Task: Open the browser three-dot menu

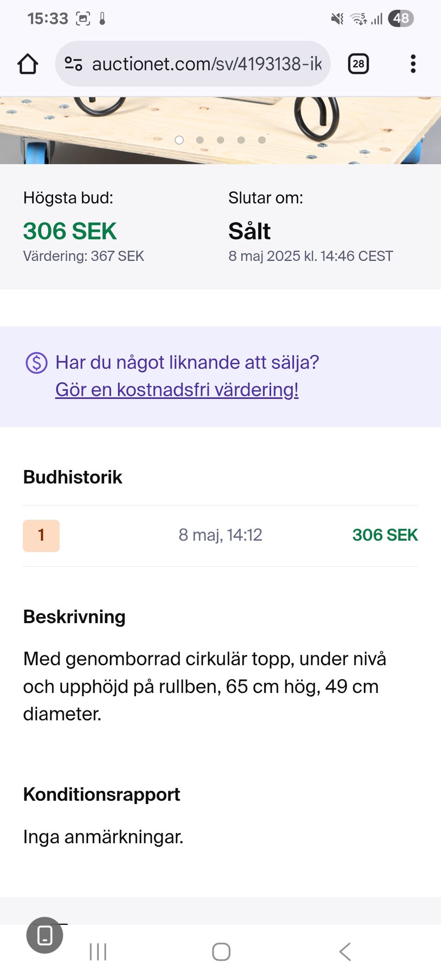Action: (413, 64)
